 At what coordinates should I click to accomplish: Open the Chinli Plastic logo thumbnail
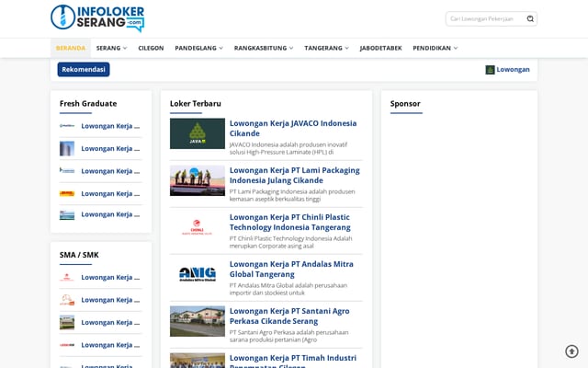198,227
